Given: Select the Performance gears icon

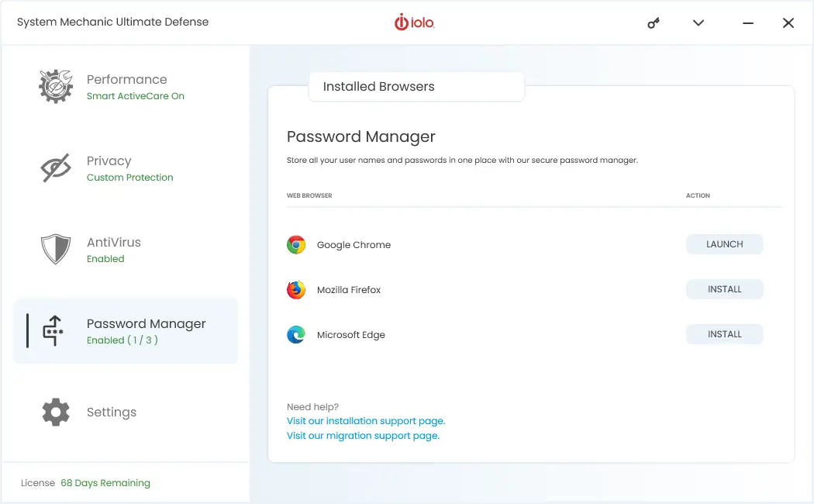Looking at the screenshot, I should point(54,85).
